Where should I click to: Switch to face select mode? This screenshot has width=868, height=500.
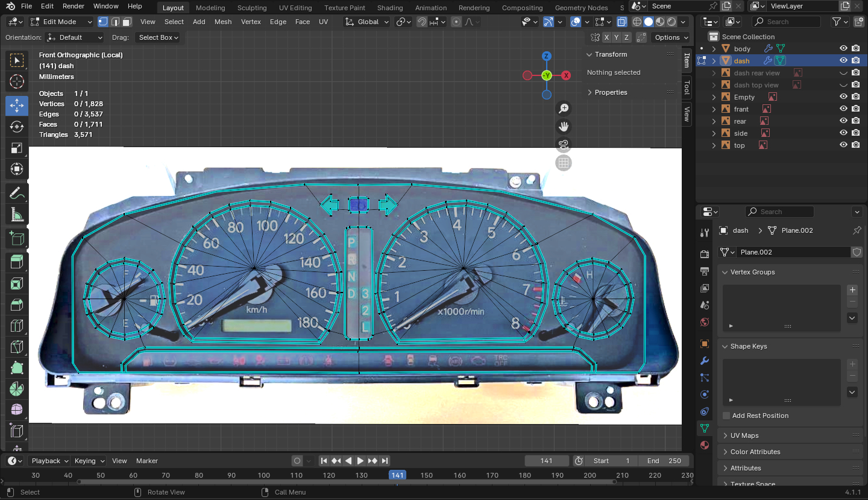tap(127, 22)
